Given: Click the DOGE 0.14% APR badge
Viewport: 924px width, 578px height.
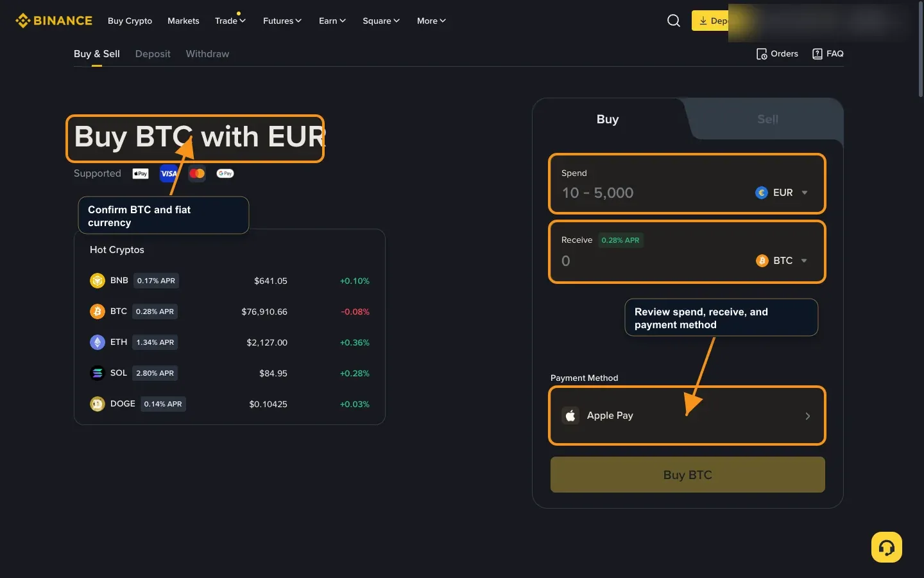Looking at the screenshot, I should coord(163,404).
